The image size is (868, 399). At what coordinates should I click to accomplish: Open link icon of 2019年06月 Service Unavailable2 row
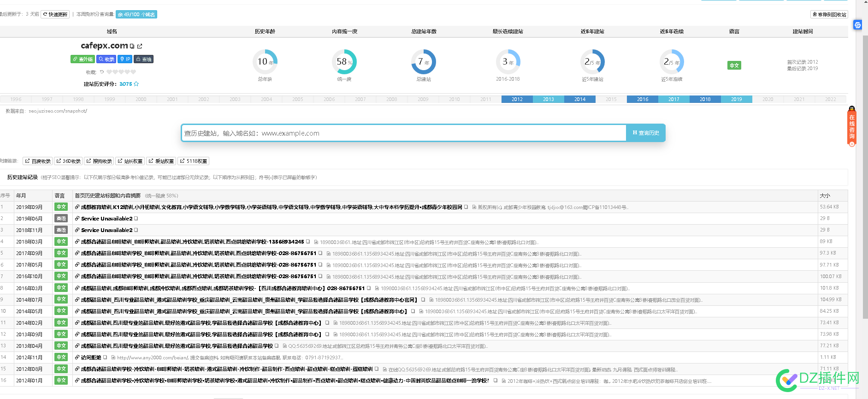[77, 219]
